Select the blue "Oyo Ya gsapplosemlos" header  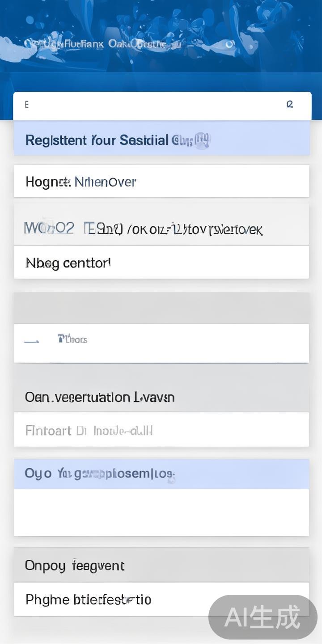[161, 473]
